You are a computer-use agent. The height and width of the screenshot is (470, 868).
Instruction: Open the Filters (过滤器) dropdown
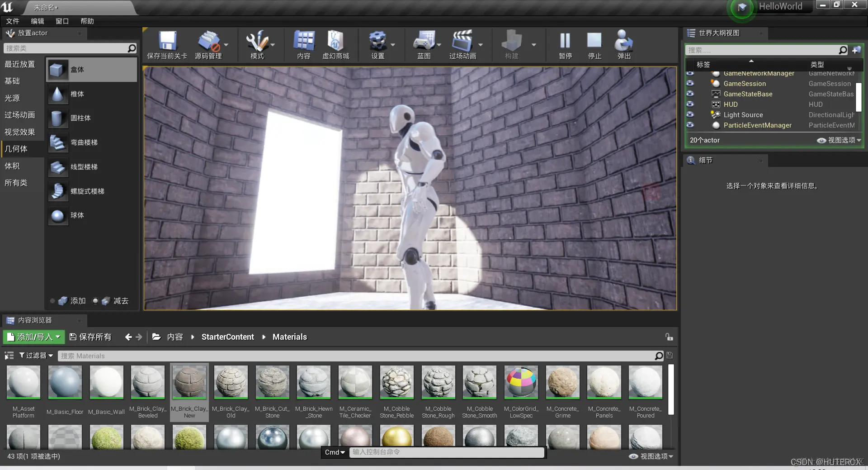pos(36,356)
